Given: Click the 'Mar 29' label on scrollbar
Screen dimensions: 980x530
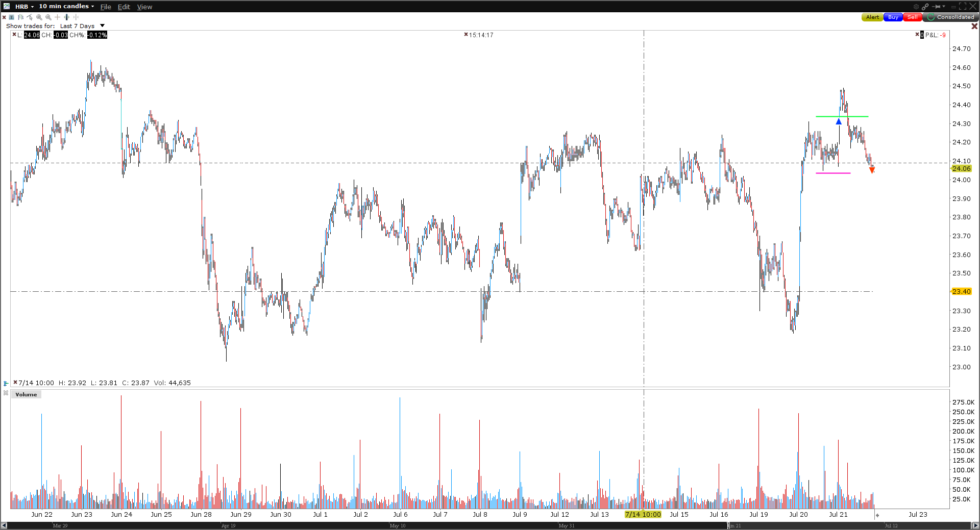Looking at the screenshot, I should point(60,525).
